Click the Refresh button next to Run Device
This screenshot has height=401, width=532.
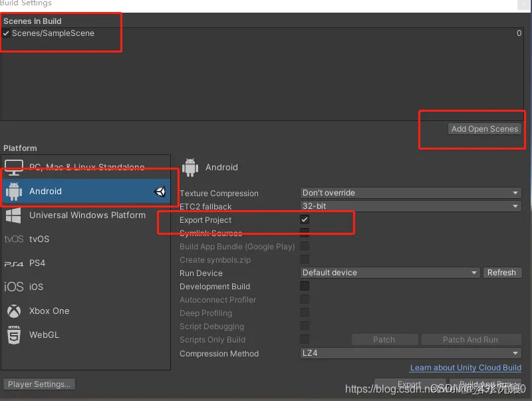tap(501, 273)
